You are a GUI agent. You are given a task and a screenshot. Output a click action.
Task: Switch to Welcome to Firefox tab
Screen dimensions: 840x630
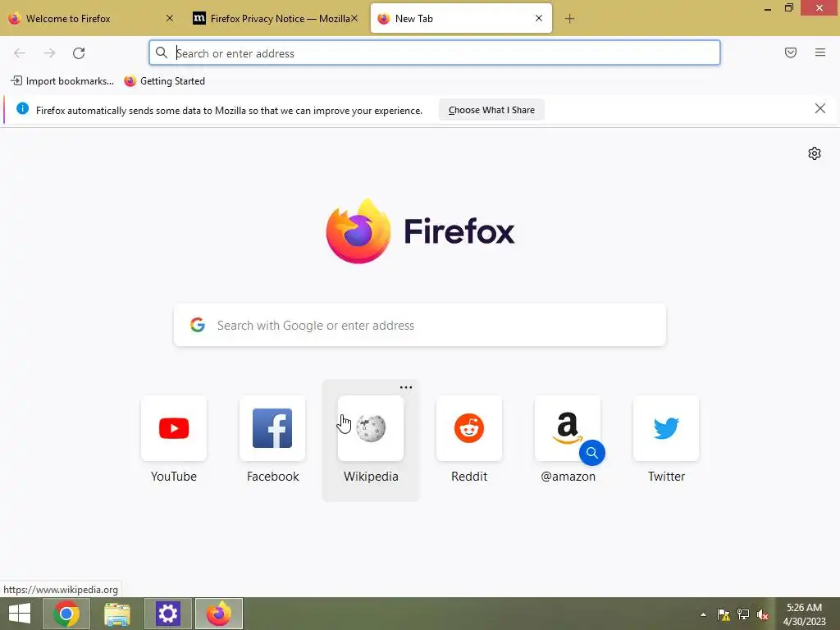pyautogui.click(x=91, y=19)
